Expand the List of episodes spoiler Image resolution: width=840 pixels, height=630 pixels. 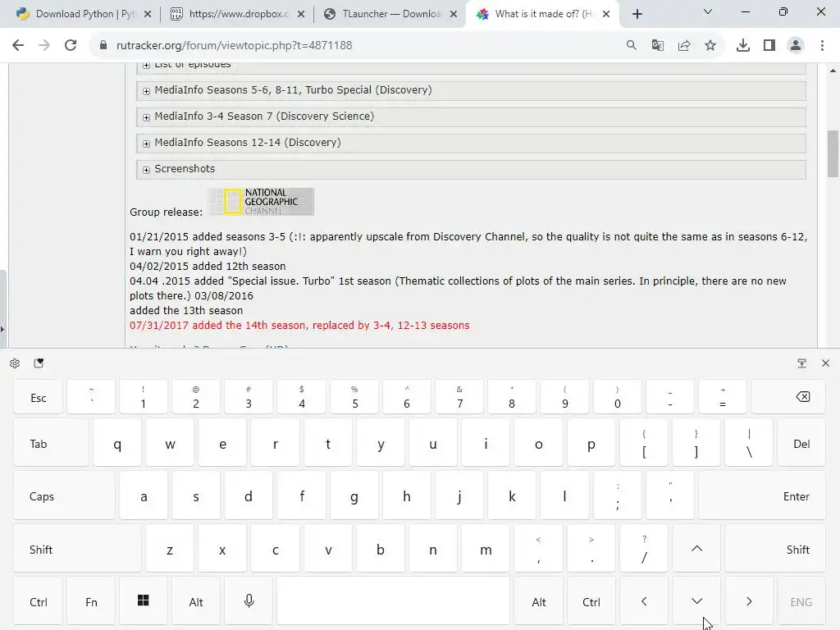pyautogui.click(x=471, y=68)
